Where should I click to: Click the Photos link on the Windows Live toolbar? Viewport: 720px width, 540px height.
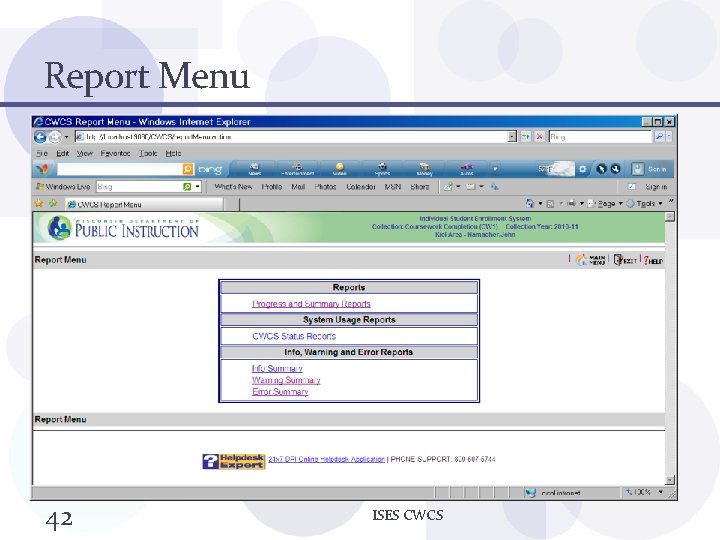(325, 187)
